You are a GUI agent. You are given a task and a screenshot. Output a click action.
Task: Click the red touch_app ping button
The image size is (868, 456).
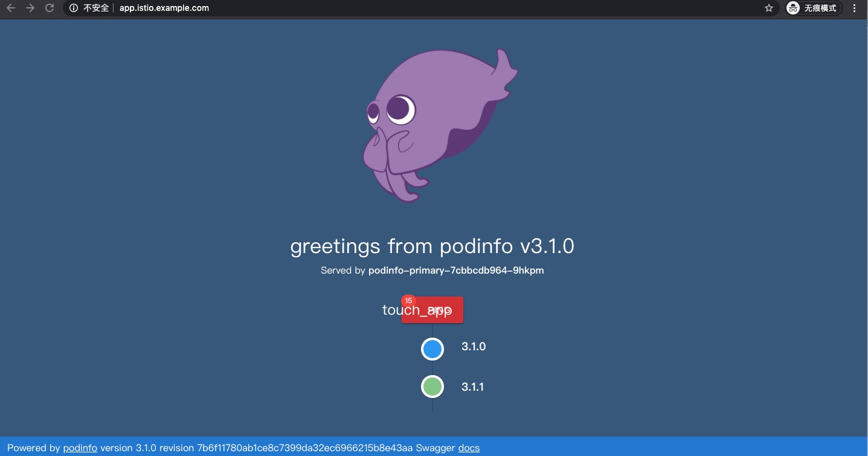pyautogui.click(x=432, y=310)
